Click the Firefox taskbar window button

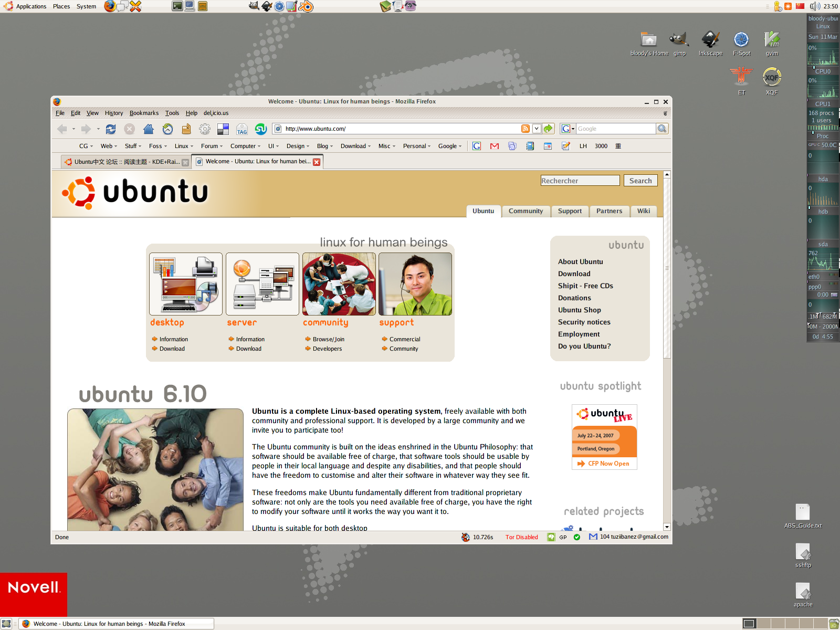click(117, 624)
